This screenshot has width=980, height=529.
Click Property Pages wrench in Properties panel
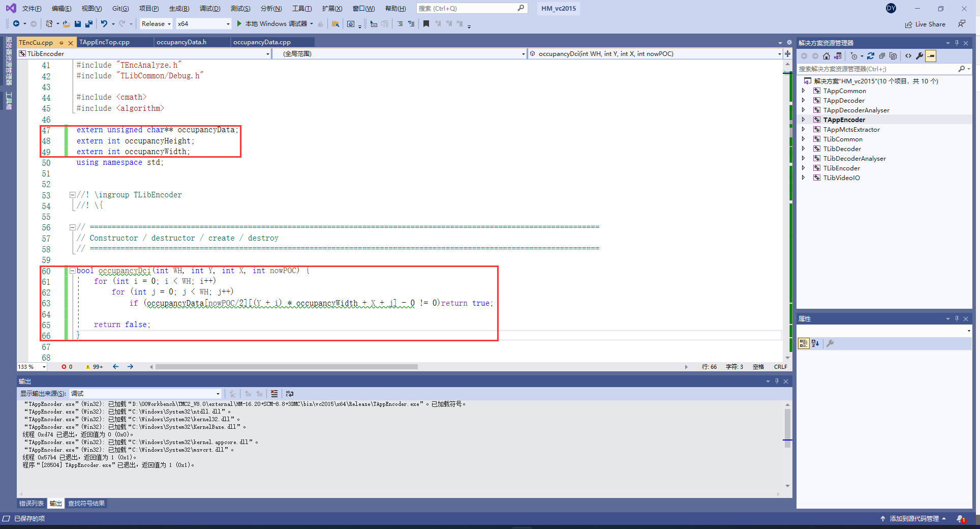pyautogui.click(x=830, y=343)
